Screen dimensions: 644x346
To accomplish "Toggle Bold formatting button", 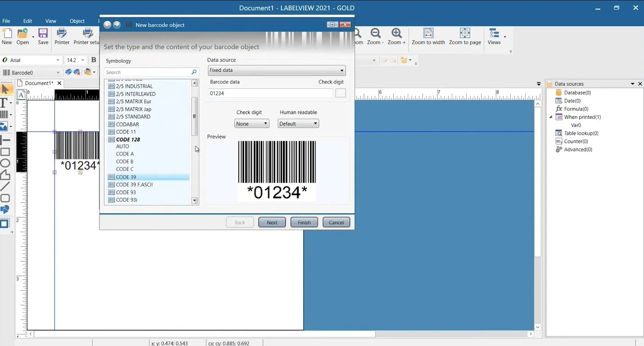I will [93, 60].
